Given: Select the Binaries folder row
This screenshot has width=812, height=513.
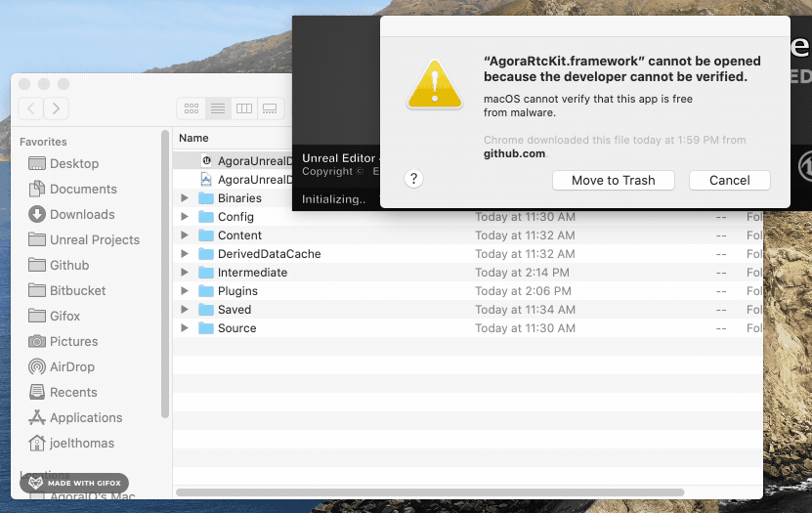Looking at the screenshot, I should (233, 198).
